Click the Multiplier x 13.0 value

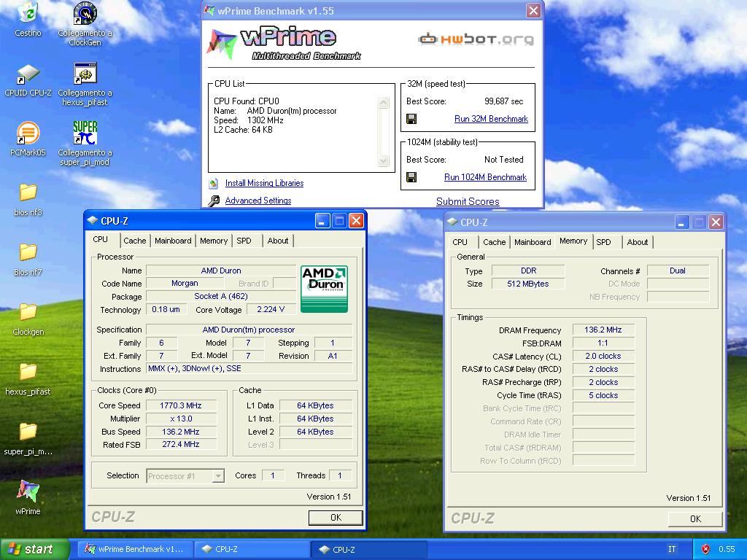point(181,419)
